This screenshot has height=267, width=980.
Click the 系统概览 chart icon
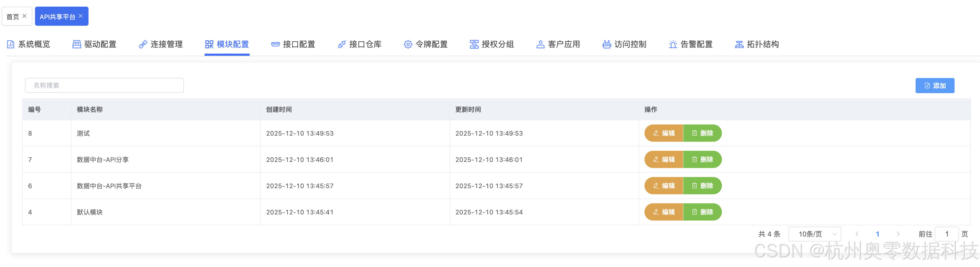click(x=11, y=44)
